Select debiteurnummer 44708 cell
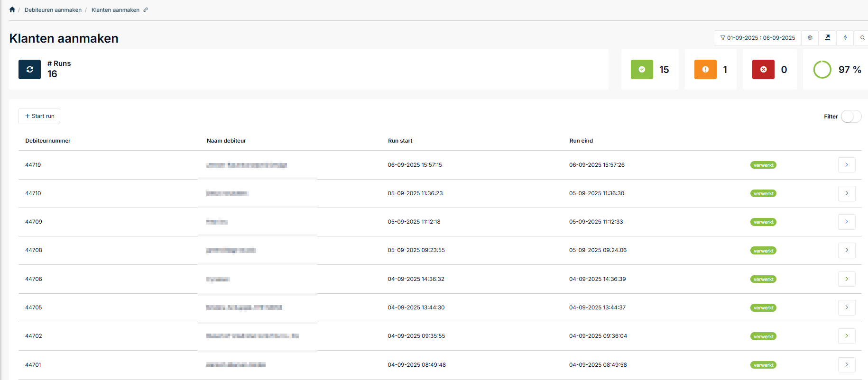 point(34,250)
